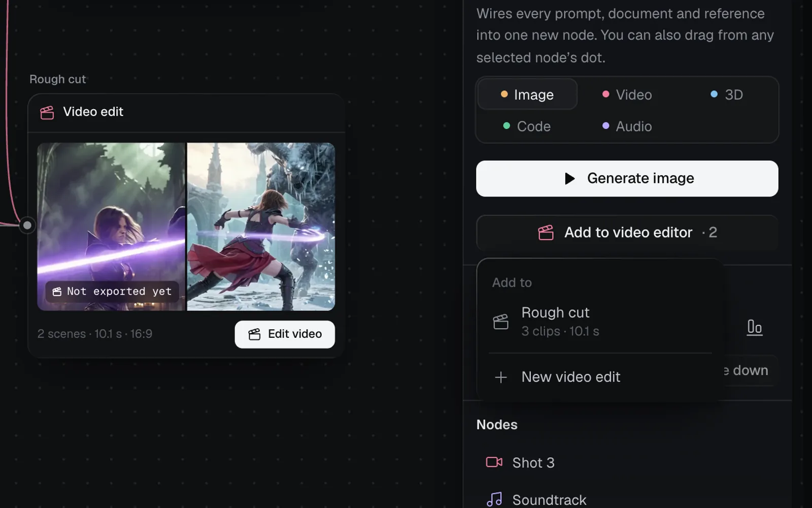The image size is (812, 508).
Task: Click the clapperboard icon next to Rough cut entry
Action: coord(501,322)
